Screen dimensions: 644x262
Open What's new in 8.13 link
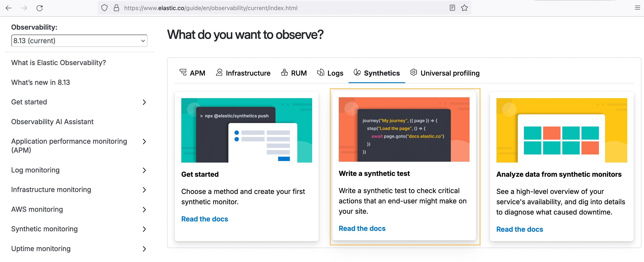[x=41, y=82]
